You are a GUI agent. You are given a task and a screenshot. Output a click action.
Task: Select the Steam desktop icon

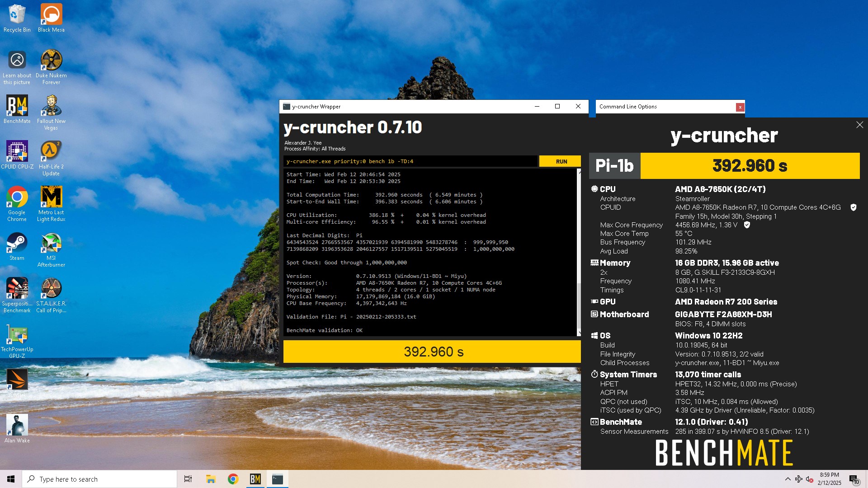(x=17, y=246)
